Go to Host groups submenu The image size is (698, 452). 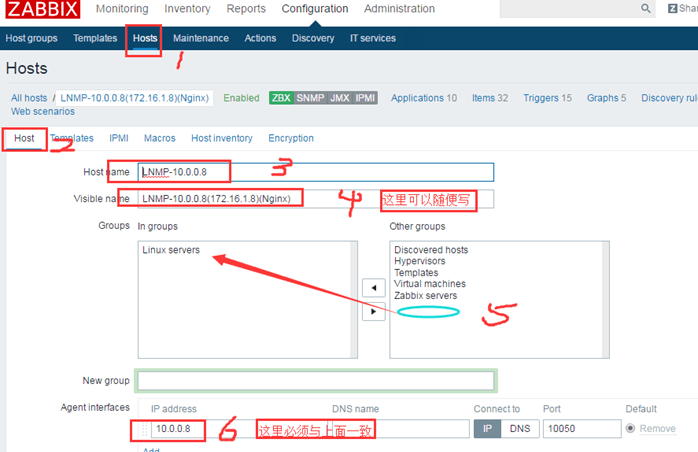click(31, 38)
